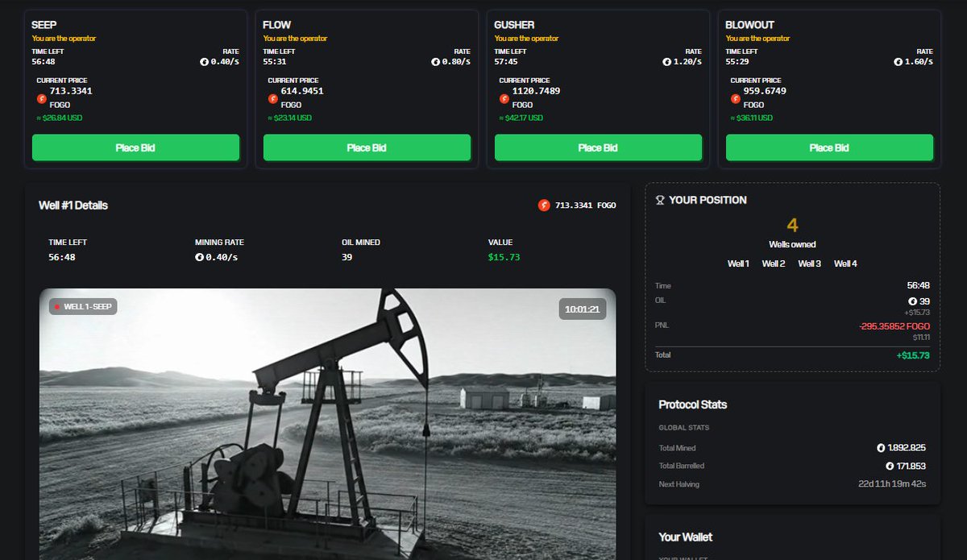Place a bid on the FLOW well
This screenshot has width=967, height=560.
367,147
